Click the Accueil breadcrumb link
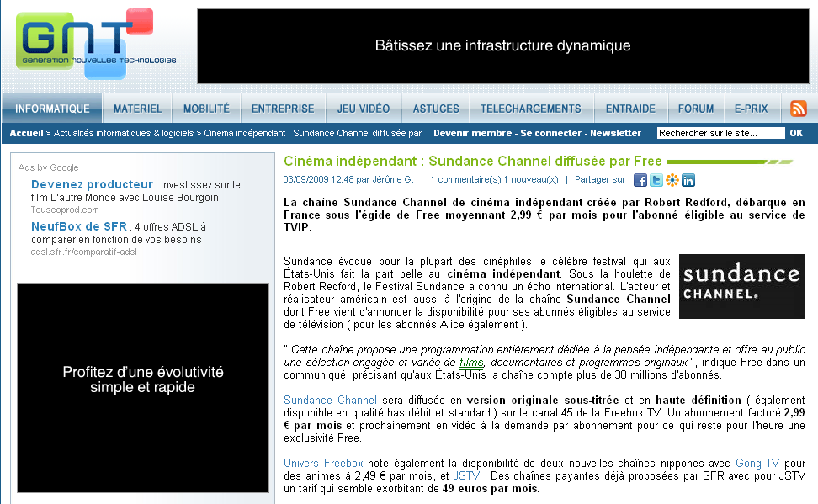 pos(26,133)
